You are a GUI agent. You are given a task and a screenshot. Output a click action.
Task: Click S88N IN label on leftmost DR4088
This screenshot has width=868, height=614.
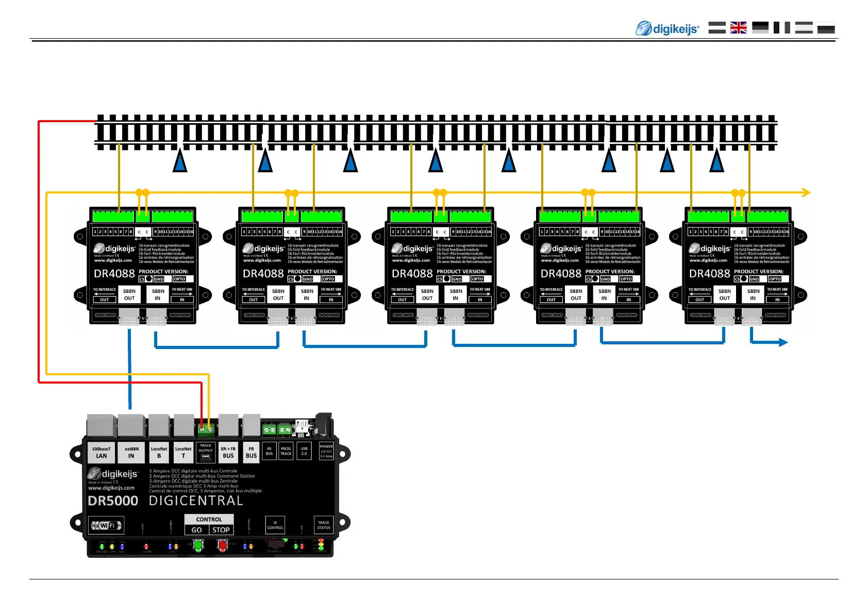point(158,294)
